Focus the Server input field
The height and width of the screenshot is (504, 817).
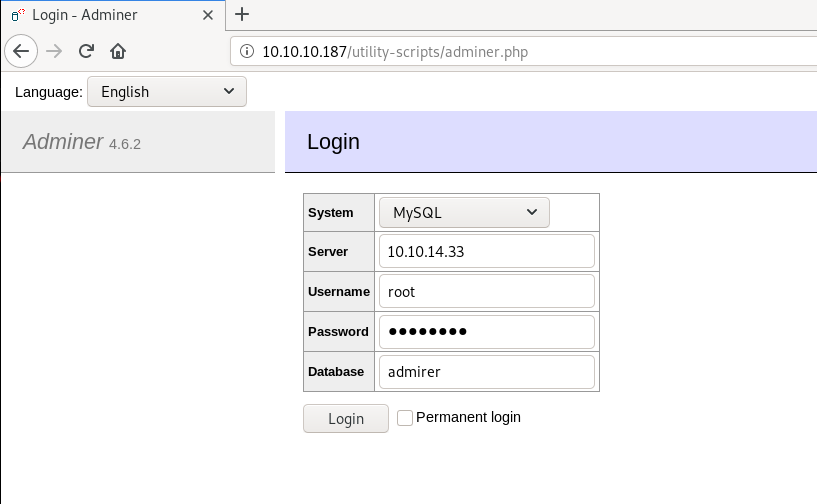[x=487, y=252]
